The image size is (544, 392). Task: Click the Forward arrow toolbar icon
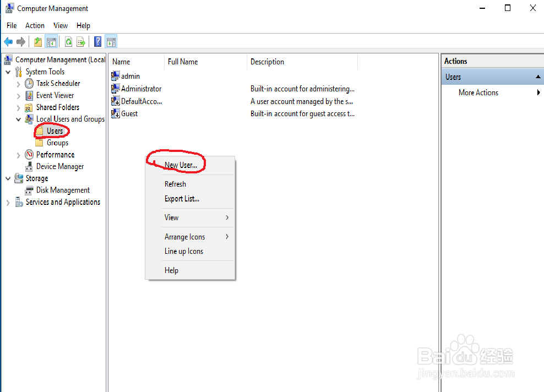point(21,42)
